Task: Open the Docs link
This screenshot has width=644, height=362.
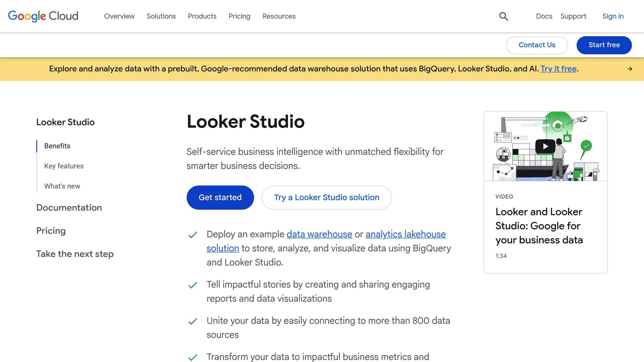Action: [544, 16]
